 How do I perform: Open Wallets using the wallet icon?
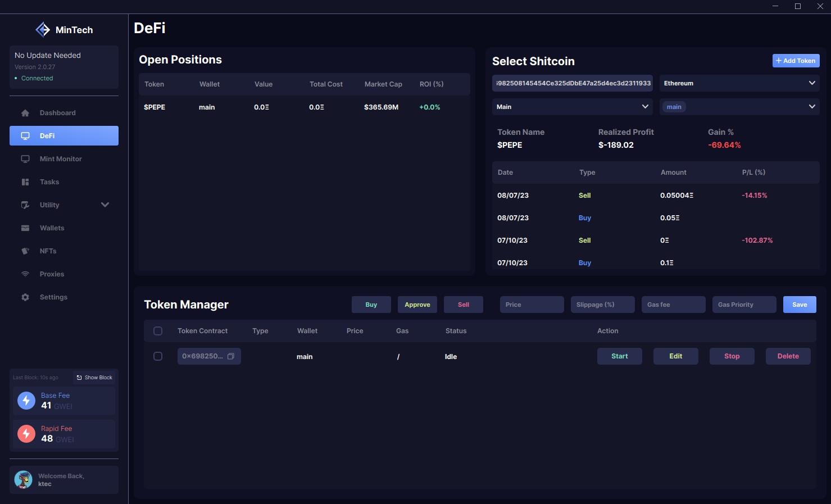click(x=25, y=228)
